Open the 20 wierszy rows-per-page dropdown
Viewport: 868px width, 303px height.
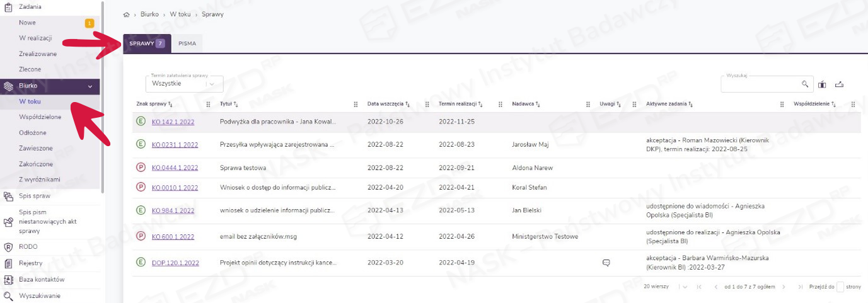(x=685, y=287)
